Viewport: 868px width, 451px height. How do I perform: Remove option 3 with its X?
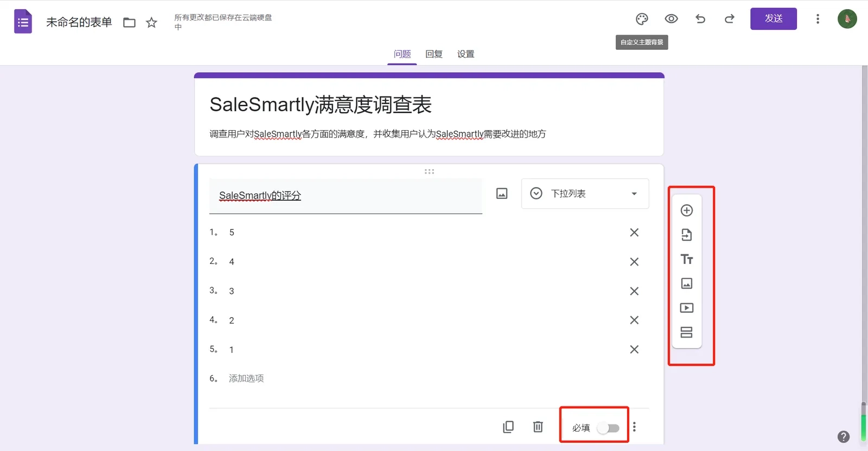(634, 291)
